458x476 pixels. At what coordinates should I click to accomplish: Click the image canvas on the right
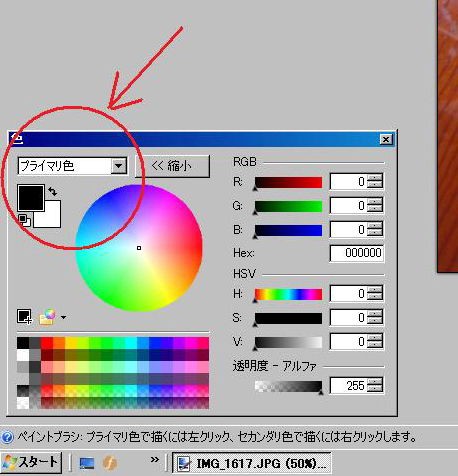448,136
